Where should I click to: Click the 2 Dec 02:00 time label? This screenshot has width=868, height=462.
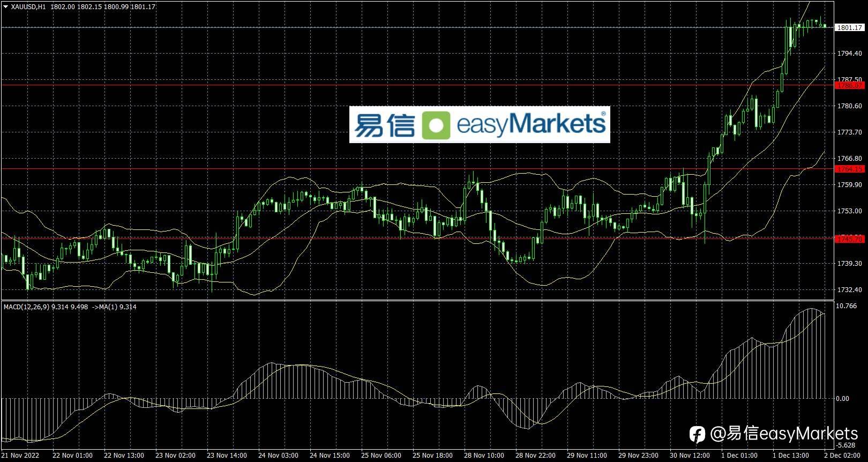point(842,456)
